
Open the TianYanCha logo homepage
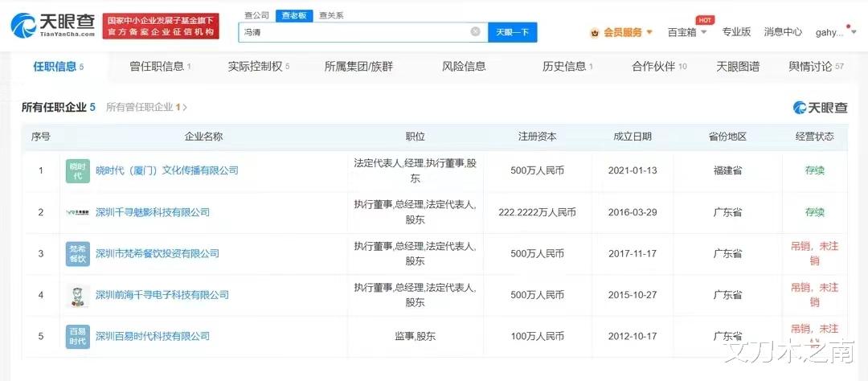53,26
